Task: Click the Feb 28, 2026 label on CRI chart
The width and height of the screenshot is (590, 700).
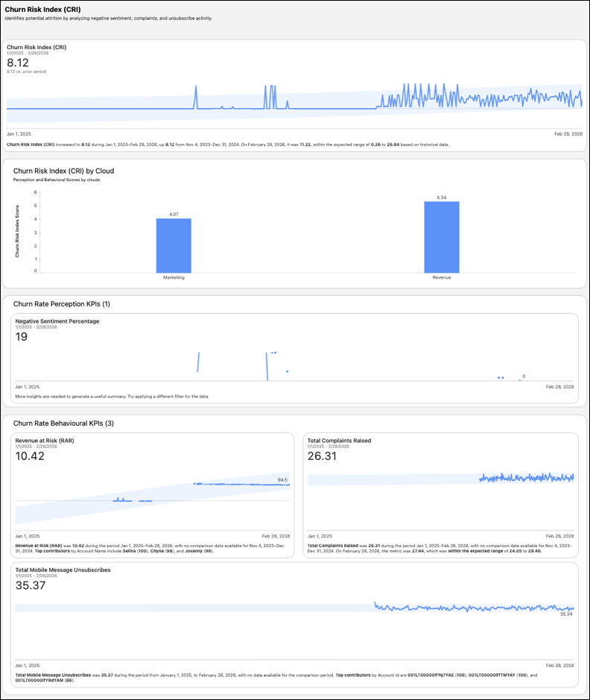Action: point(568,134)
